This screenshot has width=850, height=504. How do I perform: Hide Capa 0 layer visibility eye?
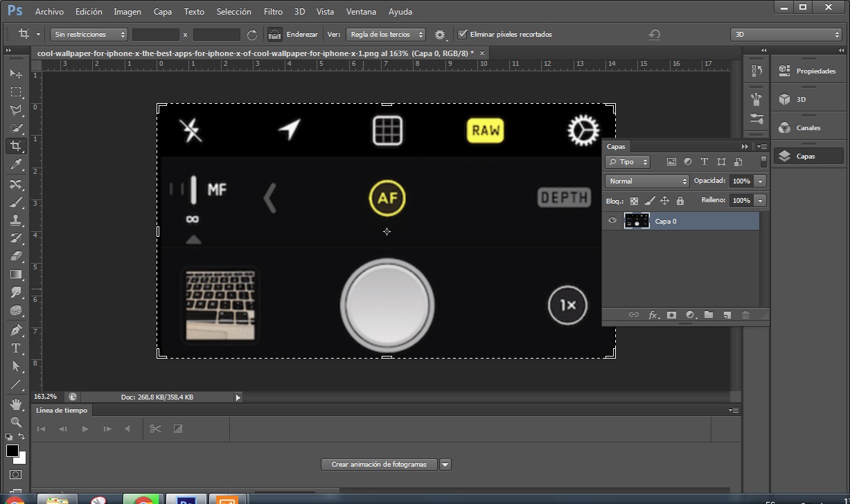tap(612, 221)
